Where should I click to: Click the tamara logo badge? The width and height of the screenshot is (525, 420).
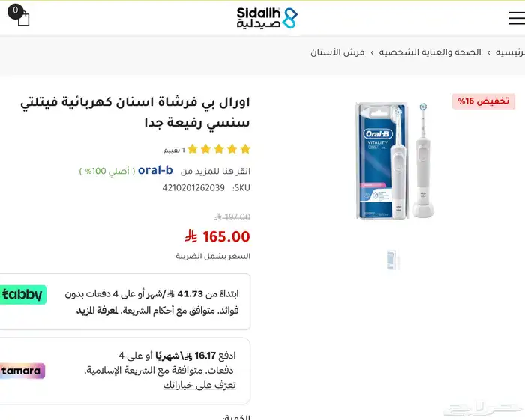[x=22, y=370]
